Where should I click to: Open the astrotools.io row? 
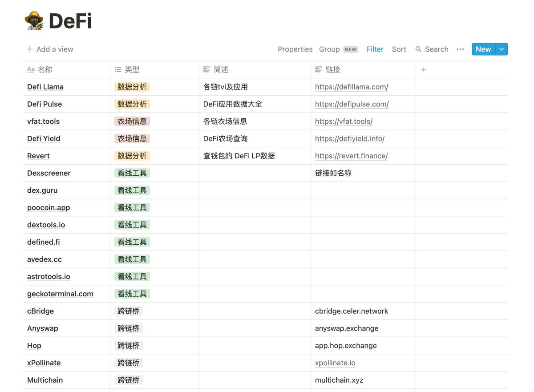pos(49,277)
